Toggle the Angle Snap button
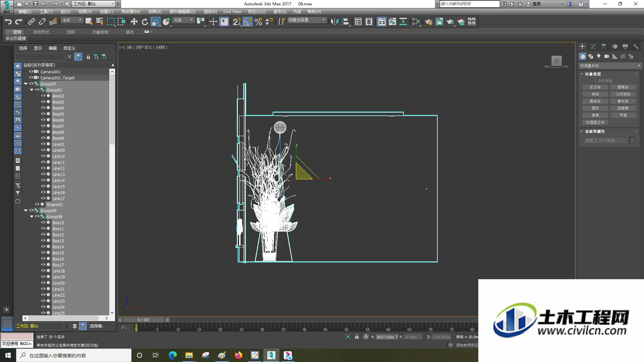644x362 pixels. tap(248, 22)
